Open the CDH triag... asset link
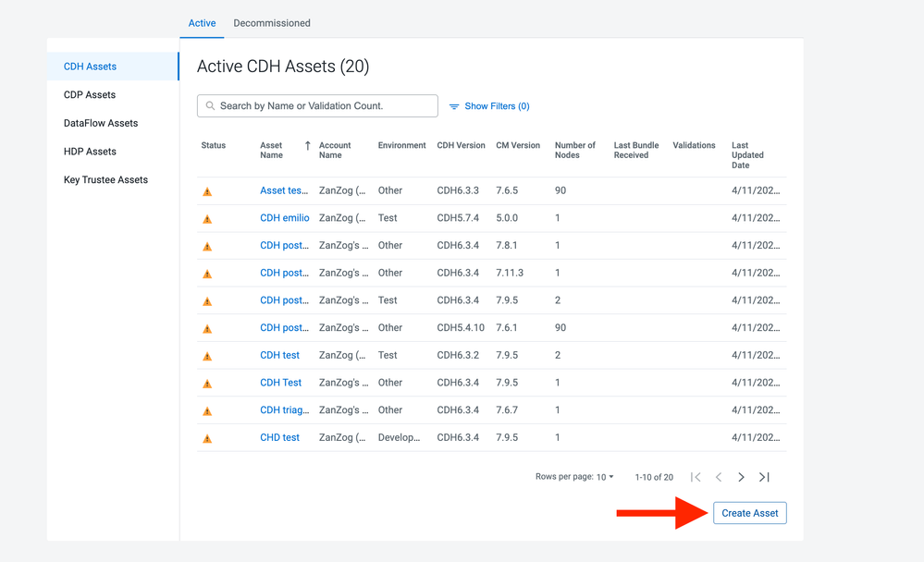The height and width of the screenshot is (562, 924). pyautogui.click(x=285, y=410)
